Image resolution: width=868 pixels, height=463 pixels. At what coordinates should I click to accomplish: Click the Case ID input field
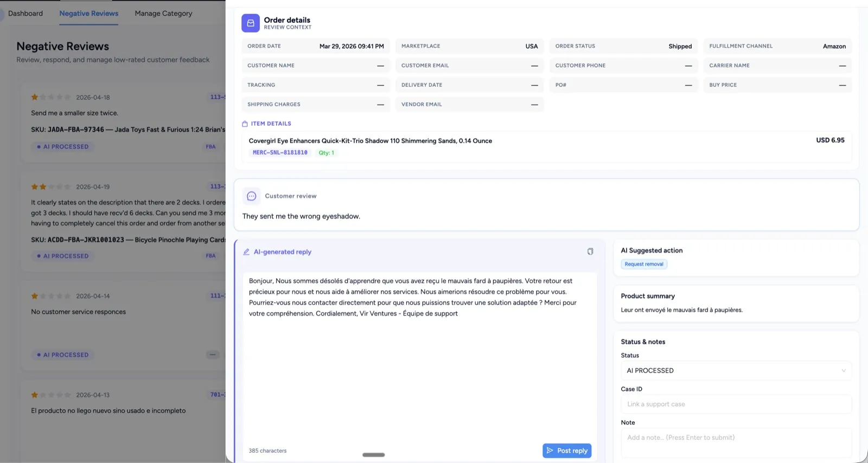[x=736, y=404]
